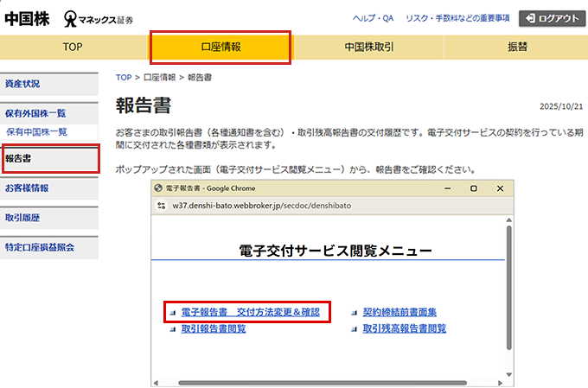
Task: Click the TOP breadcrumb link
Action: [124, 78]
